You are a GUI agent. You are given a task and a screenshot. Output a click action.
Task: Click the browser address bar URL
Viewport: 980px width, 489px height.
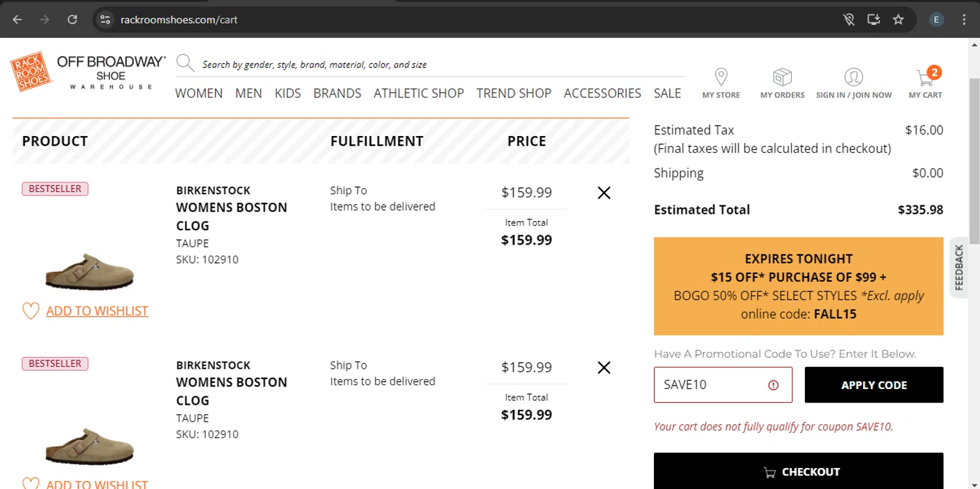179,20
